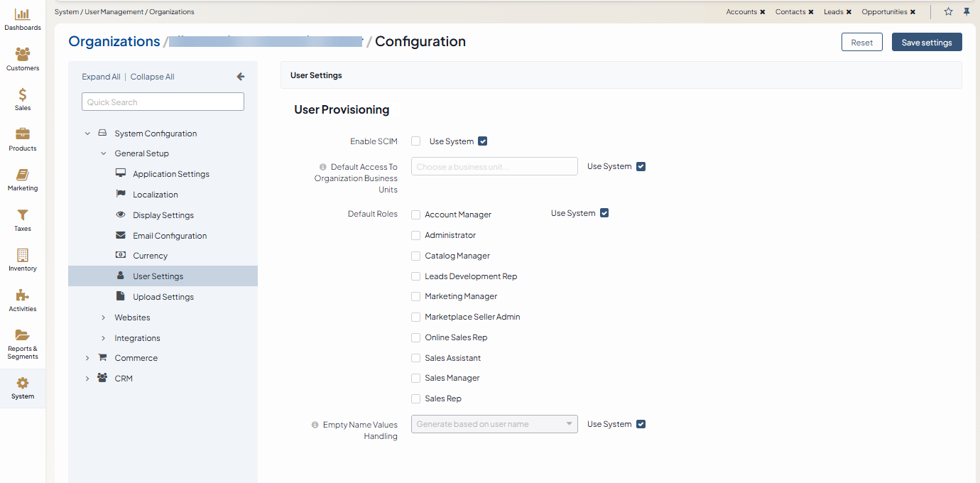Screen dimensions: 980x483
Task: Expand the Websites tree node
Action: click(103, 317)
